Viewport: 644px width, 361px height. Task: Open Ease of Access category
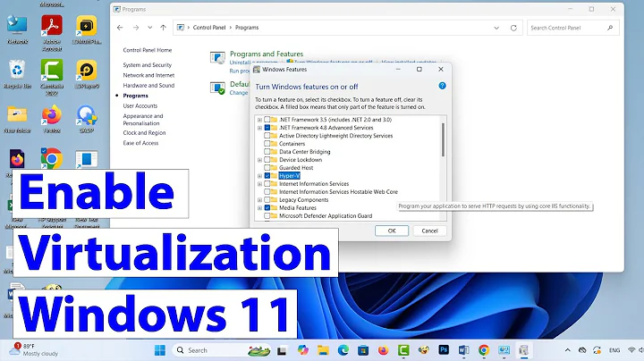pyautogui.click(x=140, y=143)
